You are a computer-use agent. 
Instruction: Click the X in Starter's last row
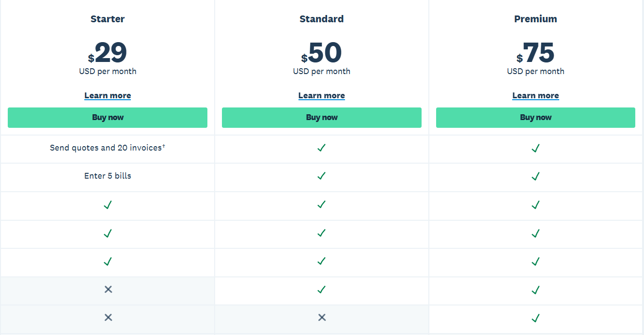[108, 318]
